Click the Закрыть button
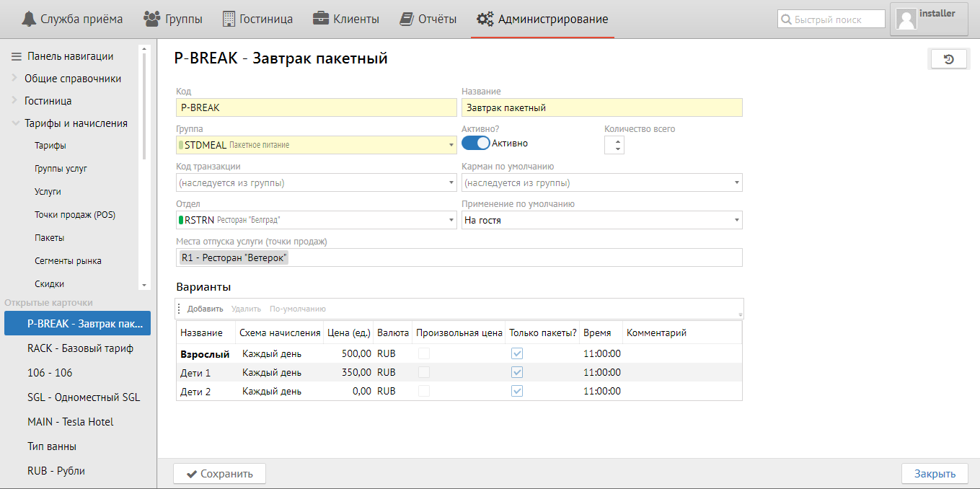This screenshot has height=489, width=980. [935, 474]
